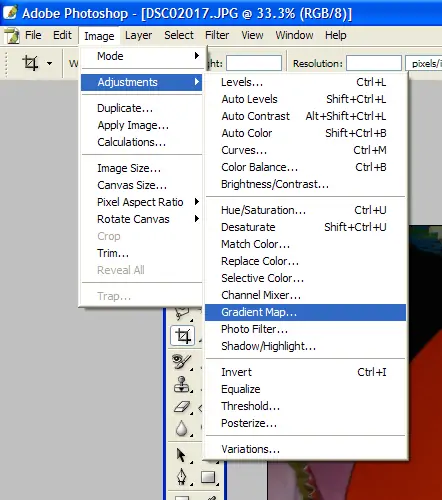
Task: Open the Curves... adjustment
Action: pyautogui.click(x=305, y=150)
